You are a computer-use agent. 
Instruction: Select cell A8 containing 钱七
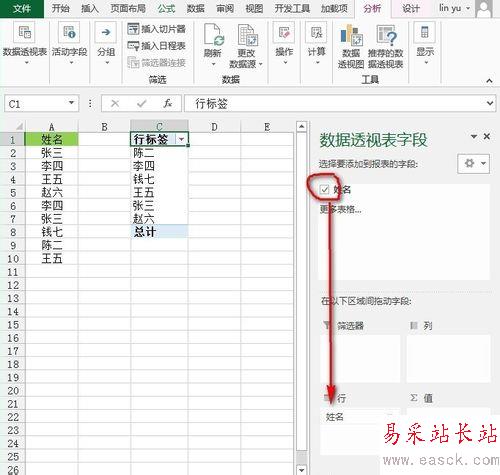[52, 232]
